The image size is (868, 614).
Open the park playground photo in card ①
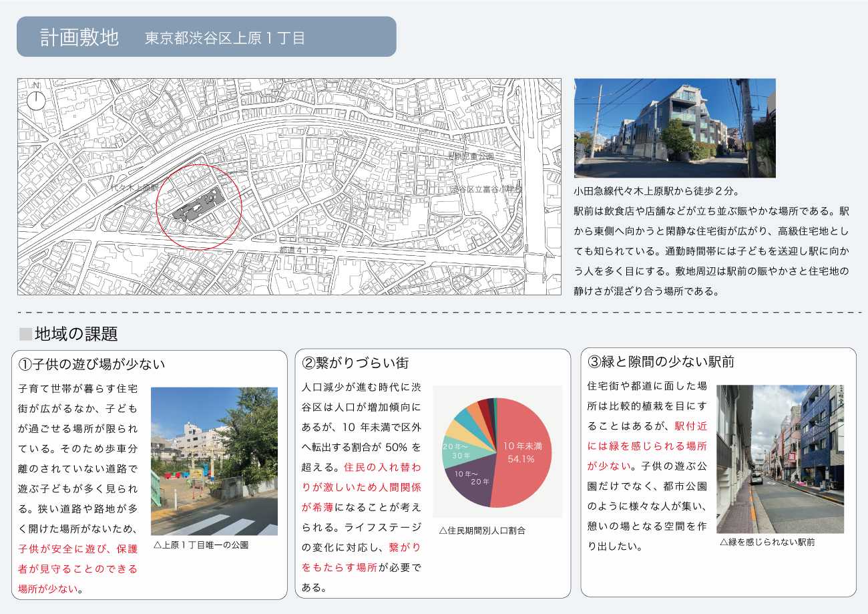pyautogui.click(x=214, y=461)
